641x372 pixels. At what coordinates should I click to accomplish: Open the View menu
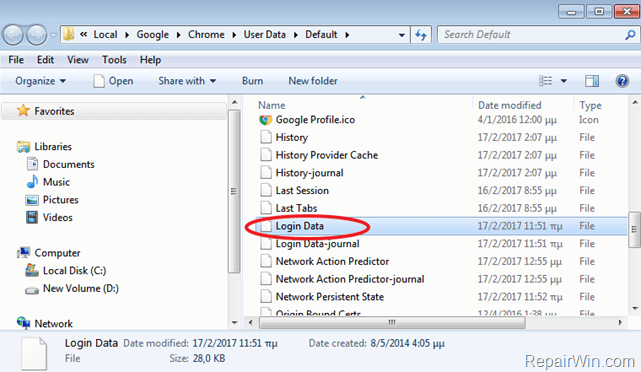click(x=78, y=60)
